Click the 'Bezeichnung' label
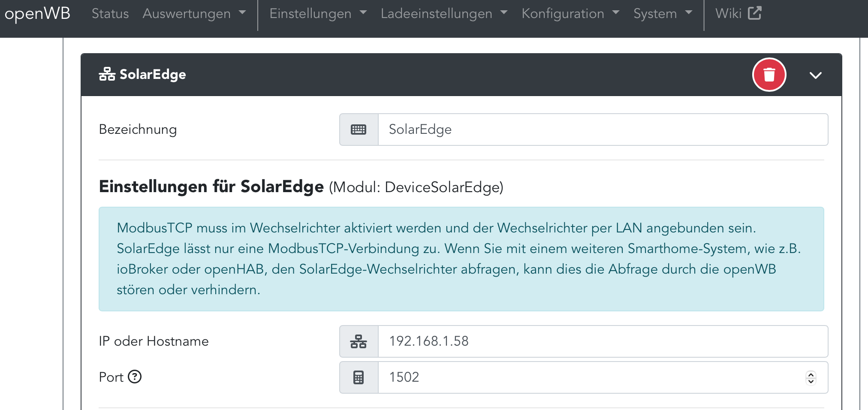The width and height of the screenshot is (868, 410). tap(138, 130)
